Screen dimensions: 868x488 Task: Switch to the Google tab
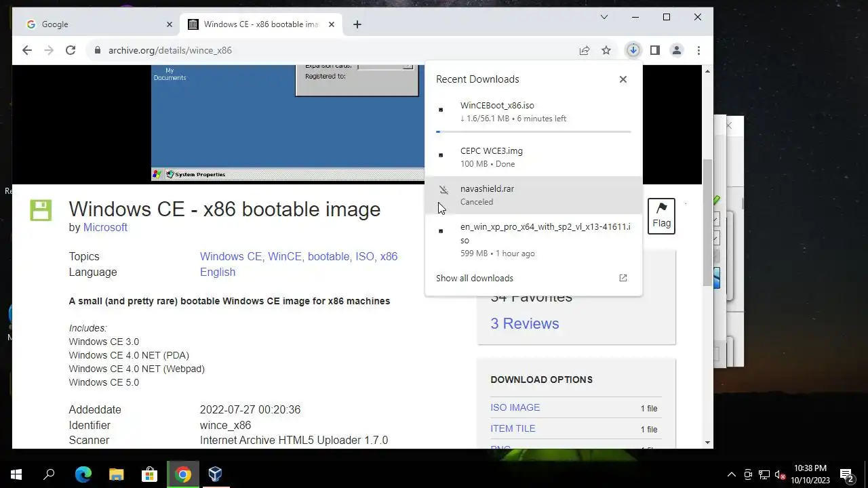[x=99, y=24]
